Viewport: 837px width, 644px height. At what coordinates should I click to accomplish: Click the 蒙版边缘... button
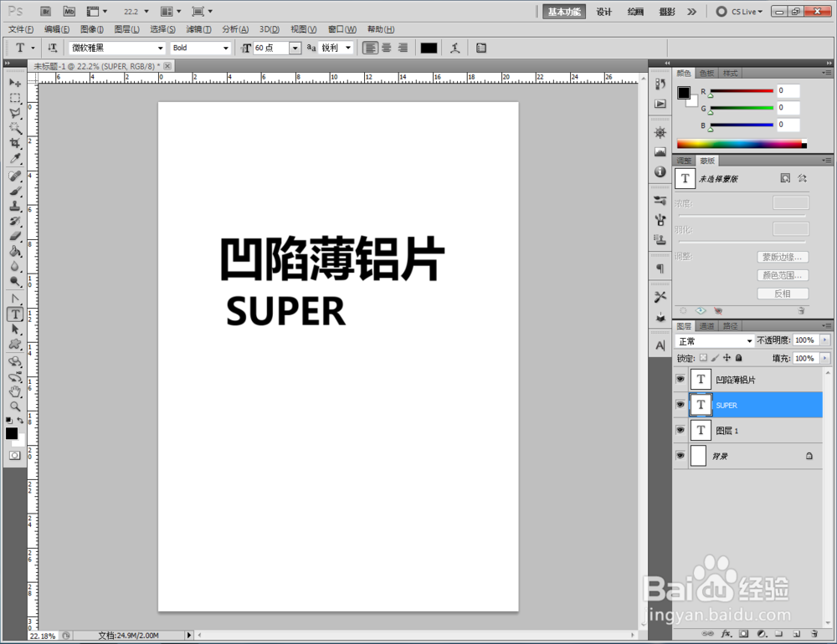pyautogui.click(x=783, y=257)
